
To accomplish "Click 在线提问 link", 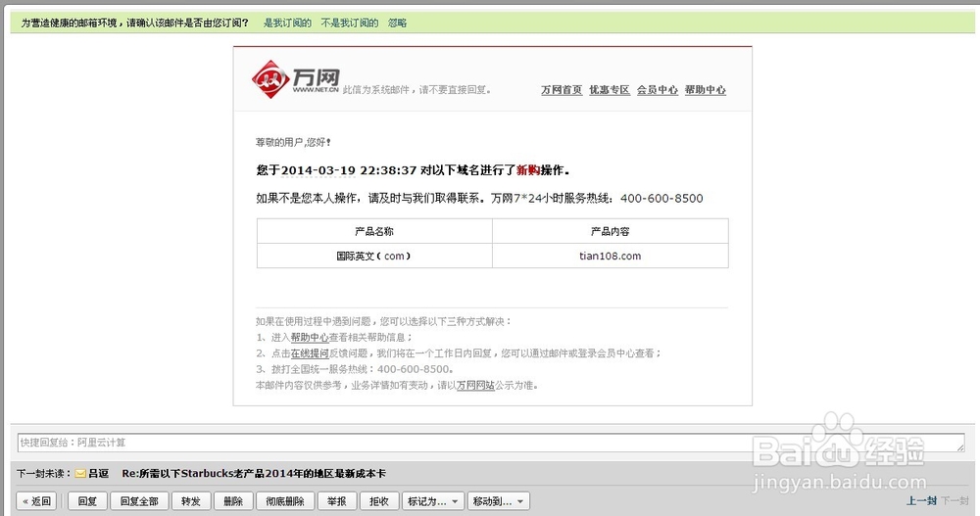I will click(310, 353).
